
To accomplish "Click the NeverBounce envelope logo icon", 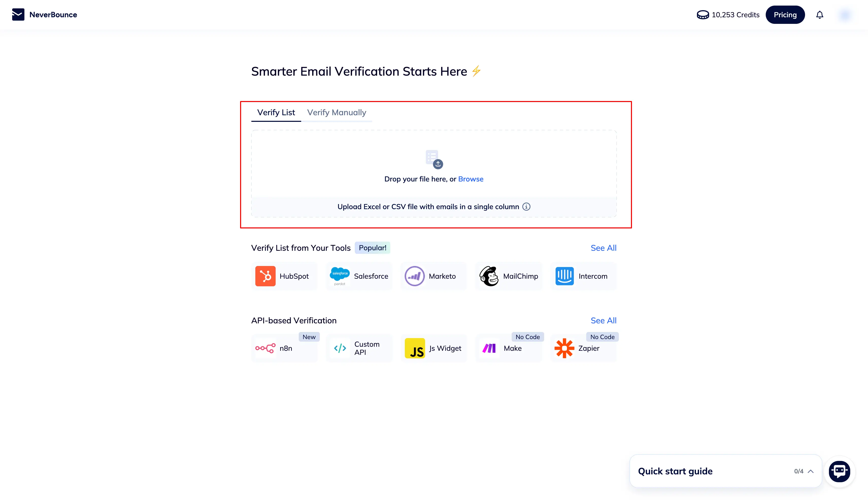I will tap(18, 15).
